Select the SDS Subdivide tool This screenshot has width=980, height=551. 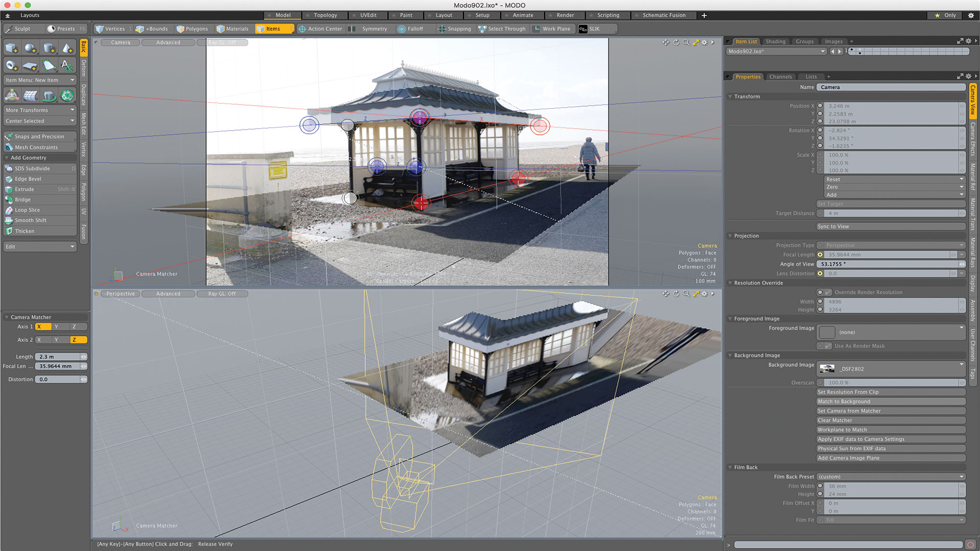click(40, 168)
